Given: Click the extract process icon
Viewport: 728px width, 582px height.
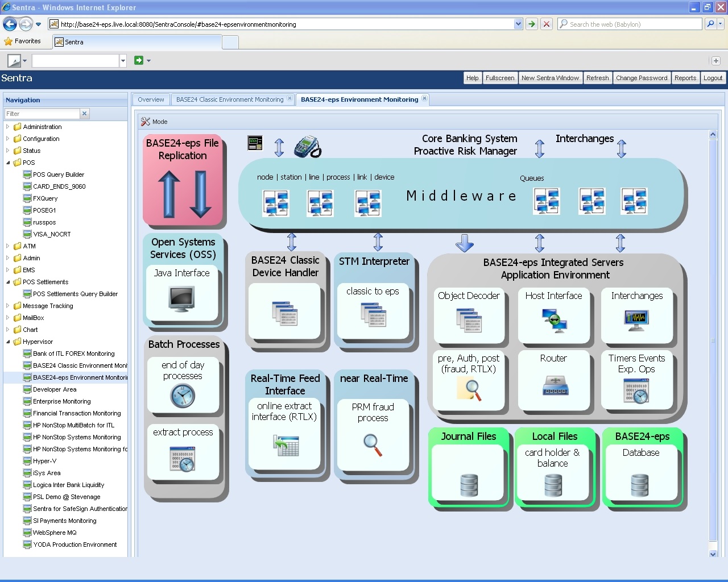Looking at the screenshot, I should 183,459.
